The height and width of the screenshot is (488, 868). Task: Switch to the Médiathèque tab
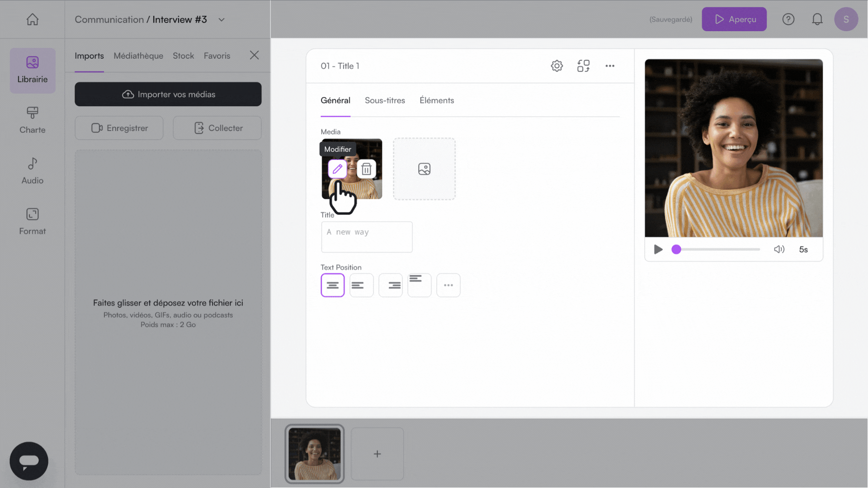tap(138, 56)
